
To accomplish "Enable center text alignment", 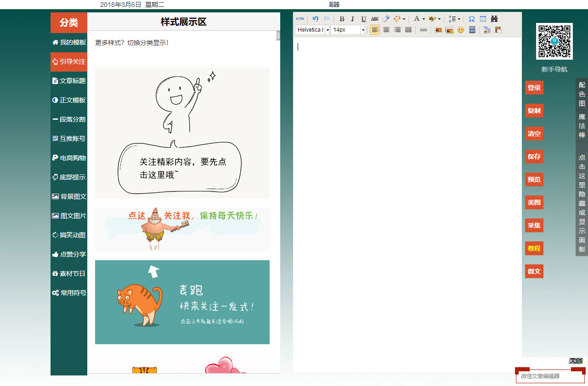I will (x=386, y=29).
